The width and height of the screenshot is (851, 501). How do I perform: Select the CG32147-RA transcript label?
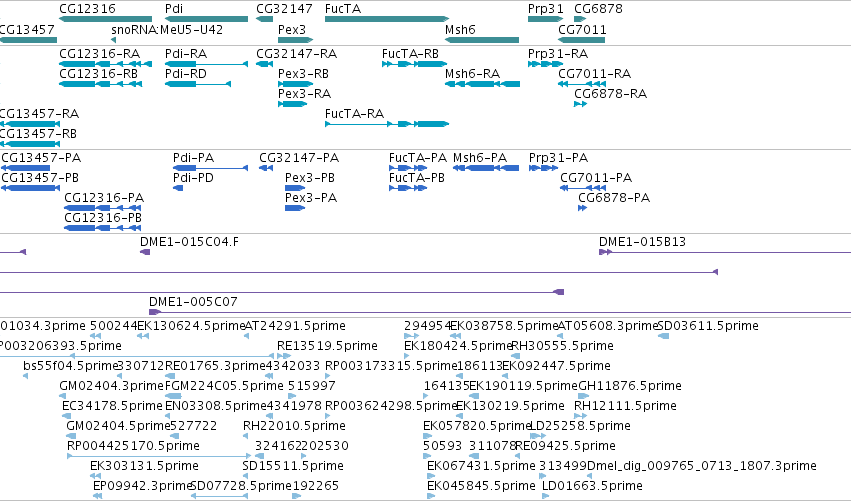[x=297, y=54]
